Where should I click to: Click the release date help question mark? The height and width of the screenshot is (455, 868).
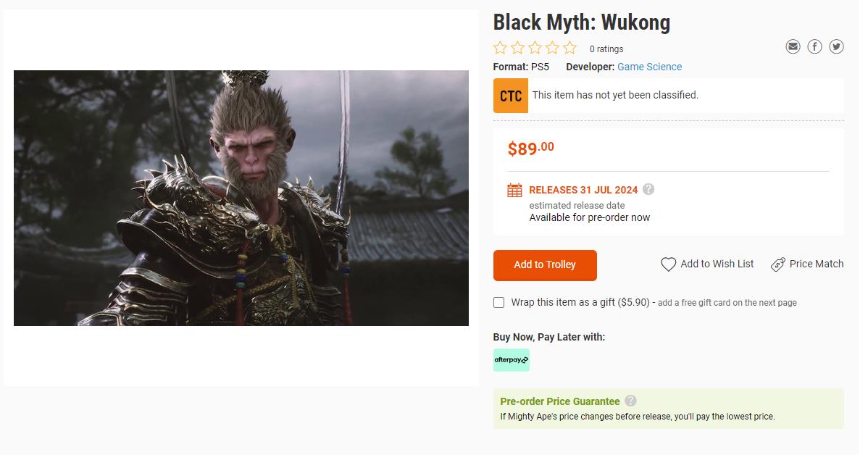point(648,189)
